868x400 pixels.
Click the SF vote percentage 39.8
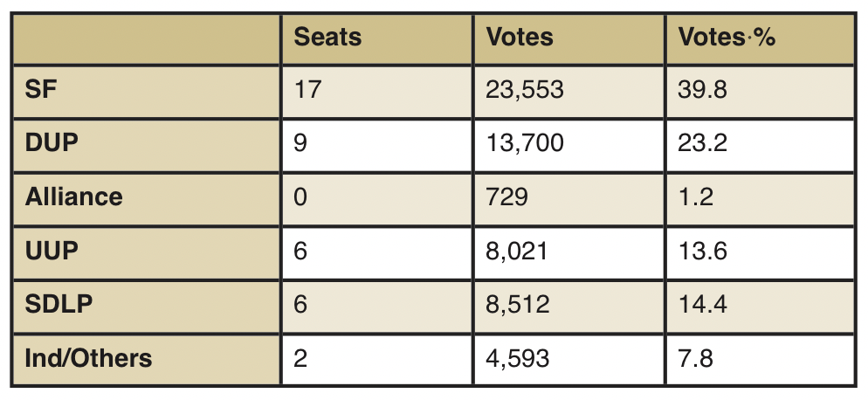[x=702, y=90]
